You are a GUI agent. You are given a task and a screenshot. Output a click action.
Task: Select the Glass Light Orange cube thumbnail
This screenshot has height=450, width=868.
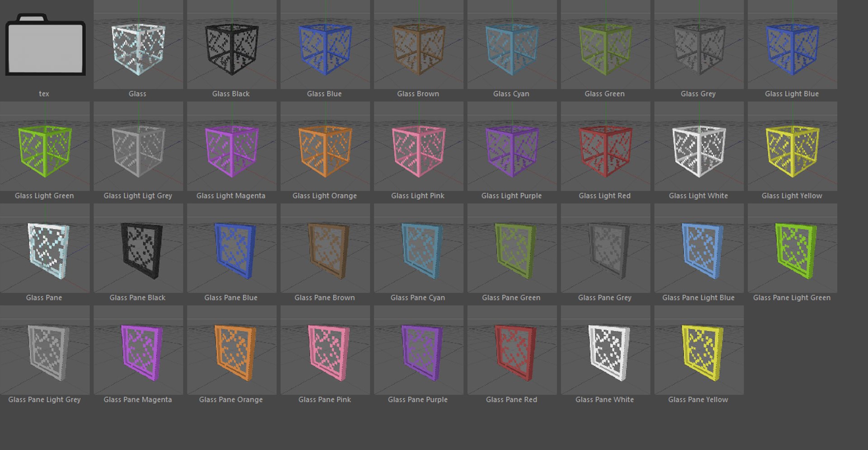point(325,146)
